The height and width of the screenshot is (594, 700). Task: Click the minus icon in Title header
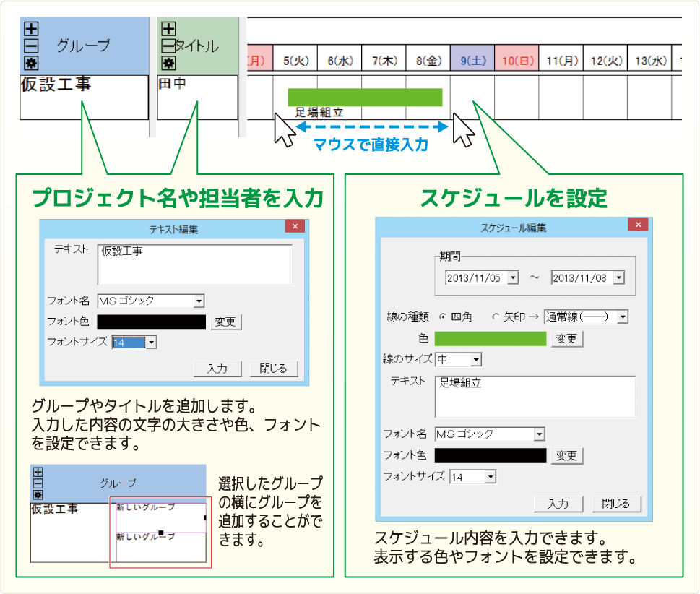point(168,46)
